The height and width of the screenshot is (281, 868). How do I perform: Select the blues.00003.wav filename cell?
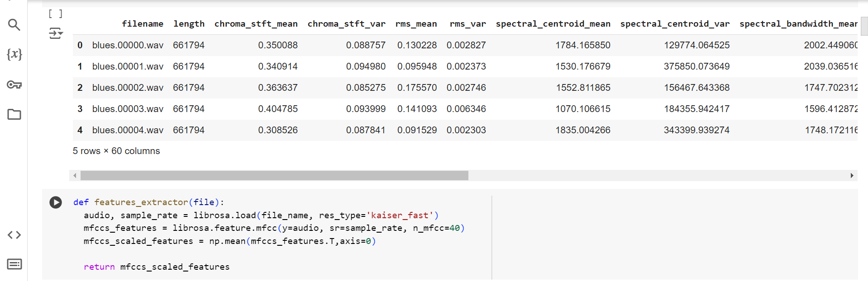[128, 109]
